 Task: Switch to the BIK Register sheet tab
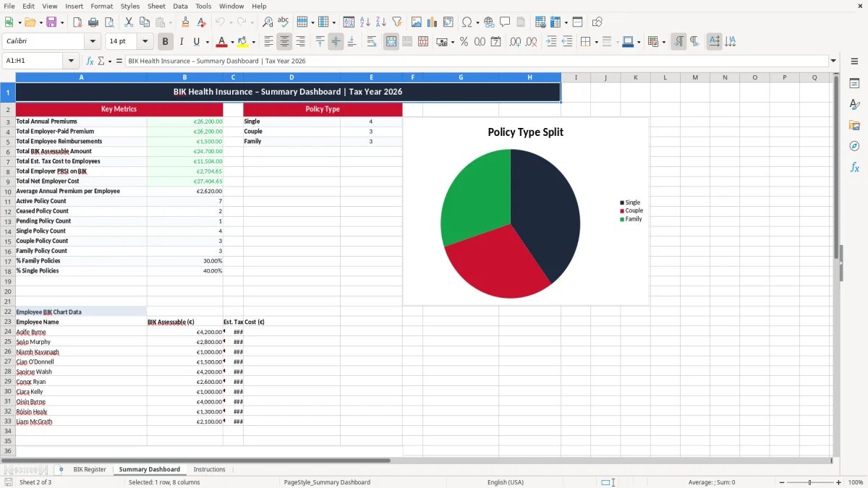click(90, 469)
